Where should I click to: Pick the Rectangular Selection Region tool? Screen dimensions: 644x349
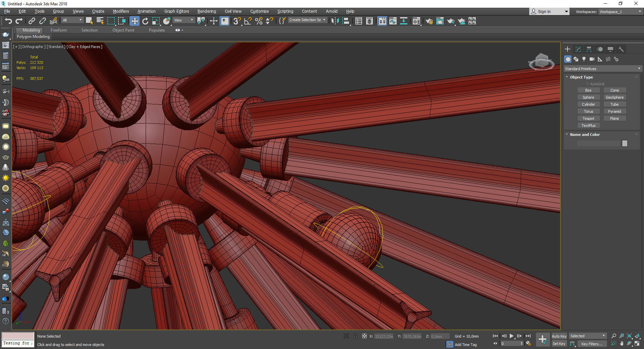111,21
